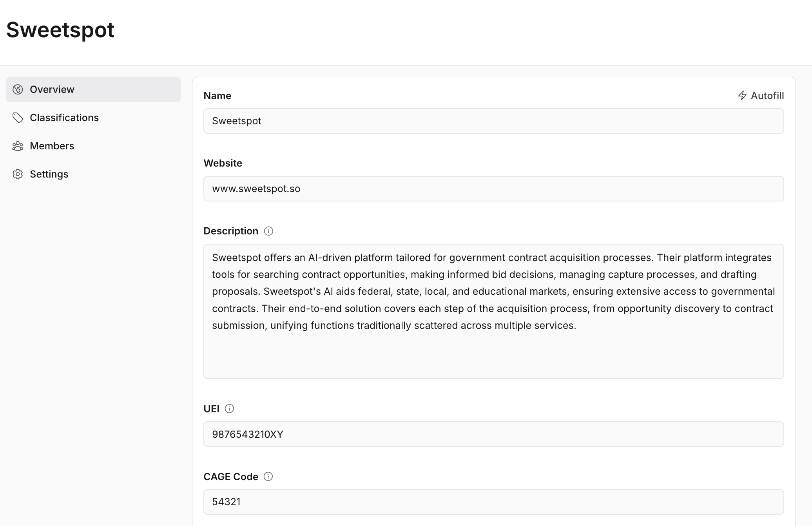Click the Settings gear icon
Image resolution: width=812 pixels, height=526 pixels.
[x=18, y=174]
